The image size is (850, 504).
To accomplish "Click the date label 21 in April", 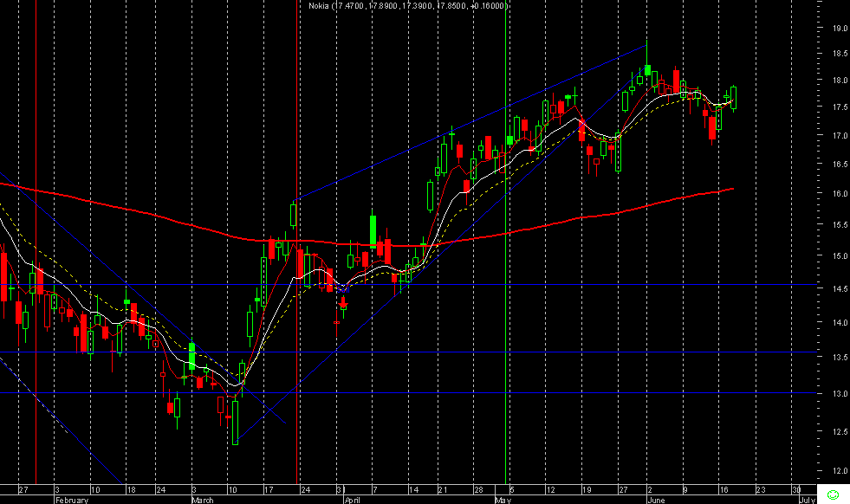I will coord(443,490).
